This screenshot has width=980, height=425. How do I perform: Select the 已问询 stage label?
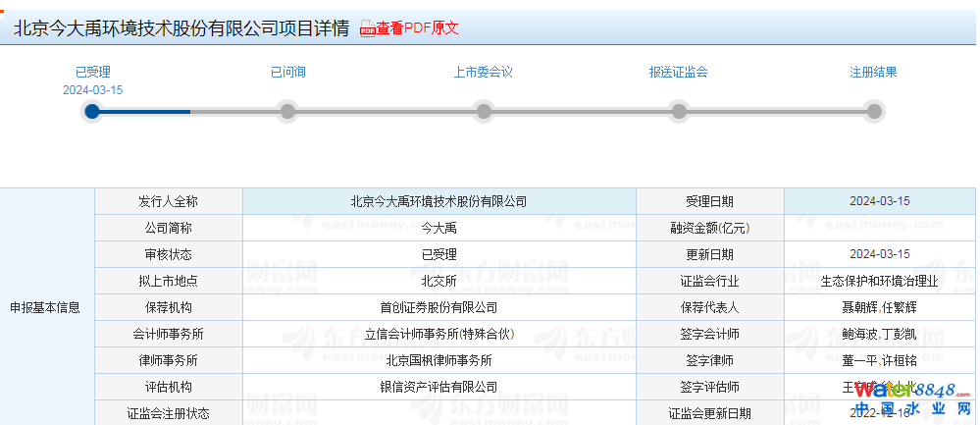(288, 72)
